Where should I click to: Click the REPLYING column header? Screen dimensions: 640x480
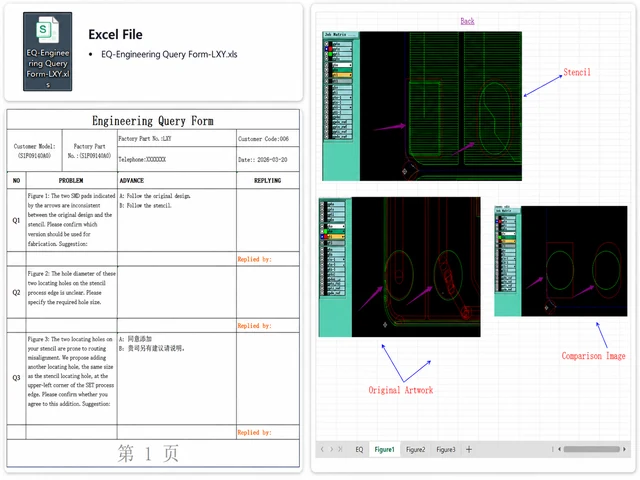click(x=268, y=180)
